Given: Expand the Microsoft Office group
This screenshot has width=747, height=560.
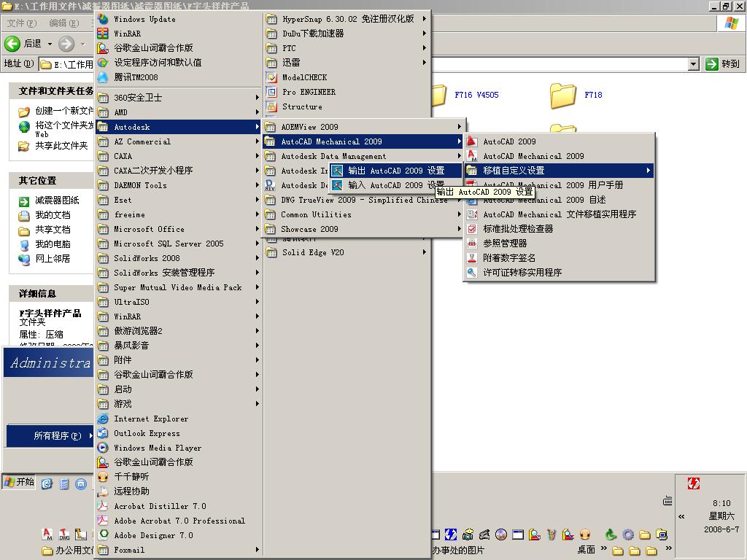Looking at the screenshot, I should [x=178, y=229].
